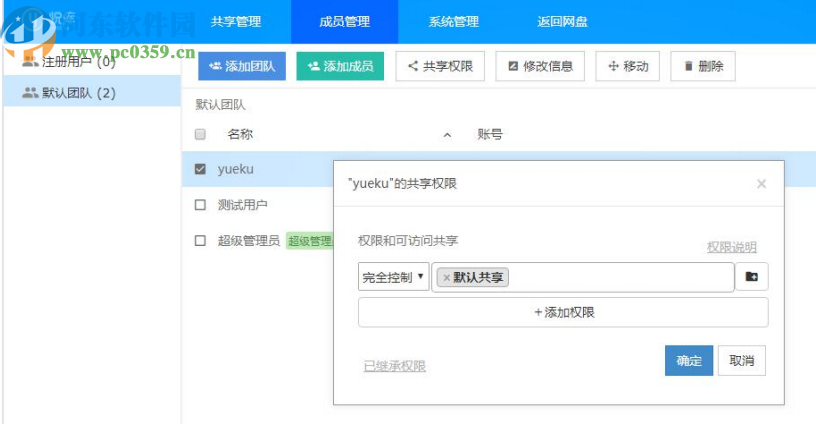This screenshot has width=816, height=424.
Task: Toggle the select-all checkbox beside 名称
Action: (x=200, y=134)
